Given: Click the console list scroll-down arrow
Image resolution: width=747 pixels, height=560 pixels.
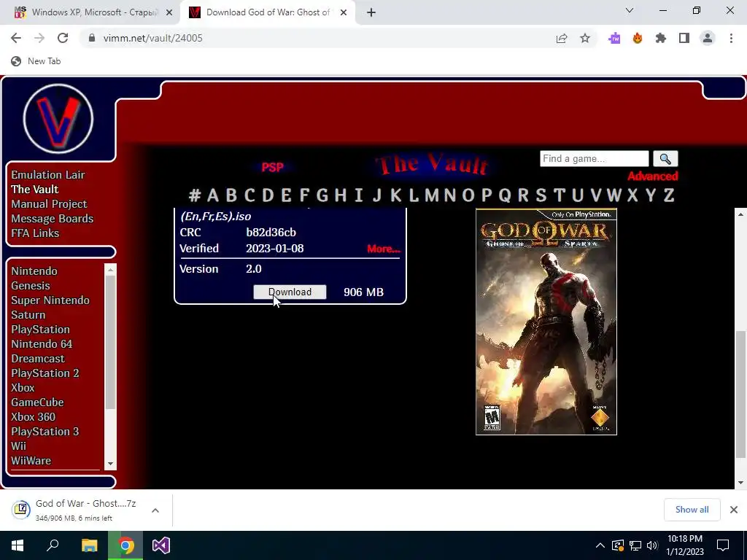Looking at the screenshot, I should click(x=111, y=463).
